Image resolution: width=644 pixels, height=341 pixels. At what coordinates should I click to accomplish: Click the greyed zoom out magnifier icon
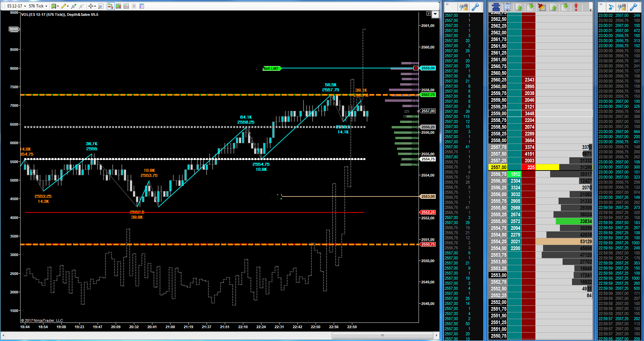[81, 6]
